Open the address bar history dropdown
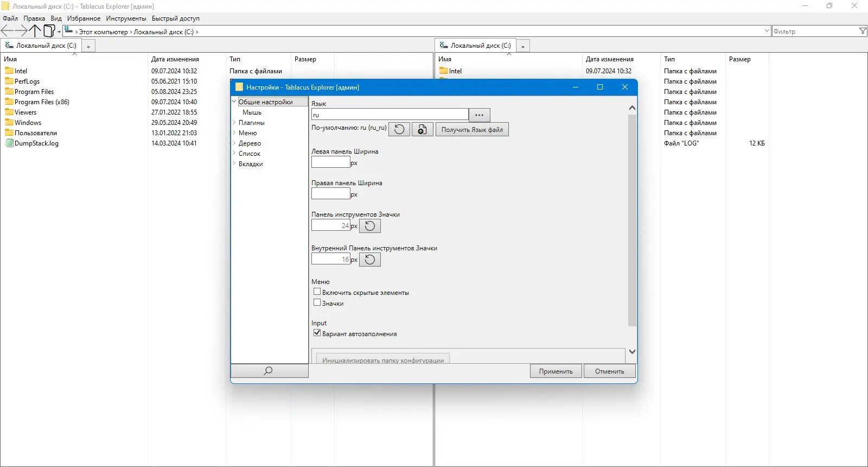This screenshot has height=467, width=868. click(x=767, y=31)
